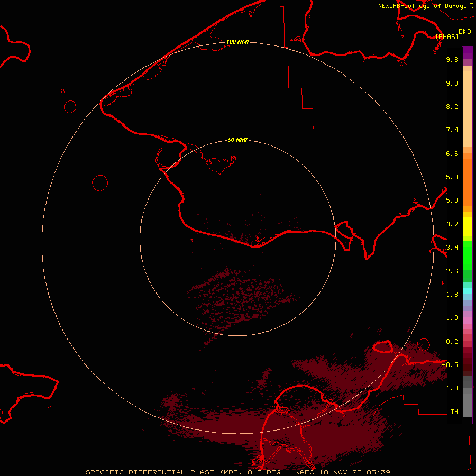Select the 2.6 value on the scale

tap(452, 271)
